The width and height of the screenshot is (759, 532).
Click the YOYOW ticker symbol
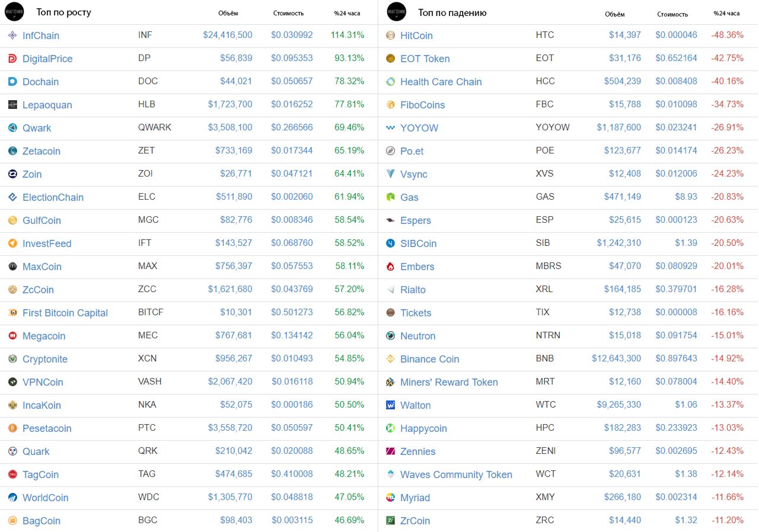553,127
